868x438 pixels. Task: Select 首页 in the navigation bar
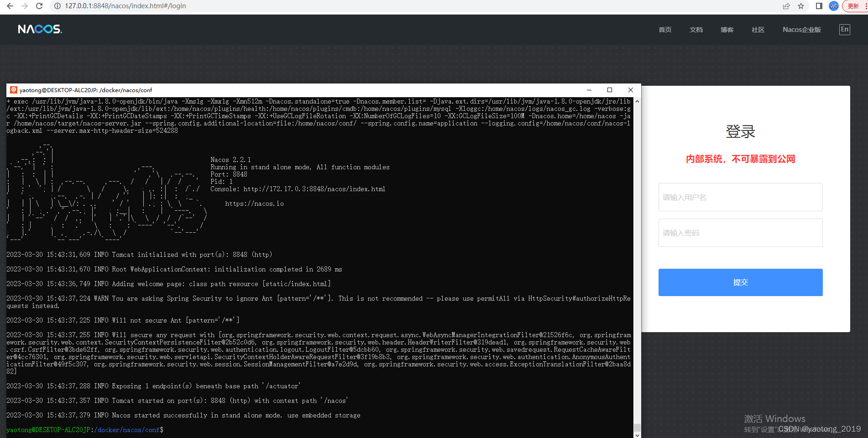pos(664,29)
